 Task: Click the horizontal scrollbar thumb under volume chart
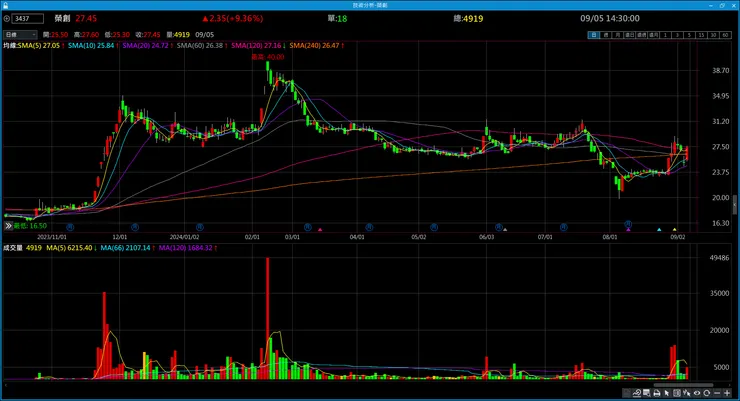[x=683, y=385]
